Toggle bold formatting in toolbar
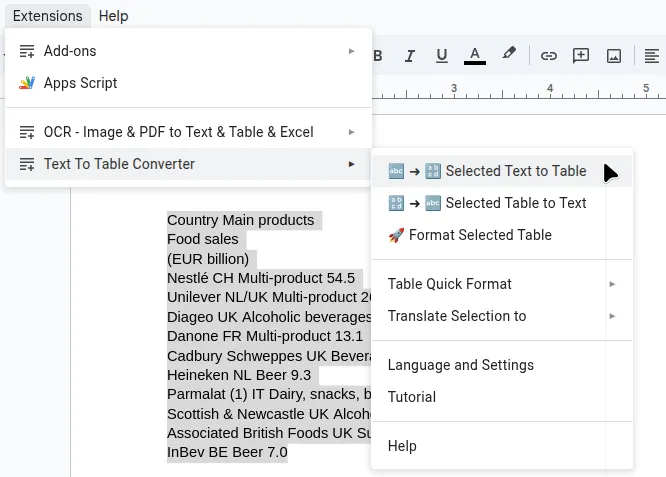Image resolution: width=666 pixels, height=477 pixels. [378, 56]
